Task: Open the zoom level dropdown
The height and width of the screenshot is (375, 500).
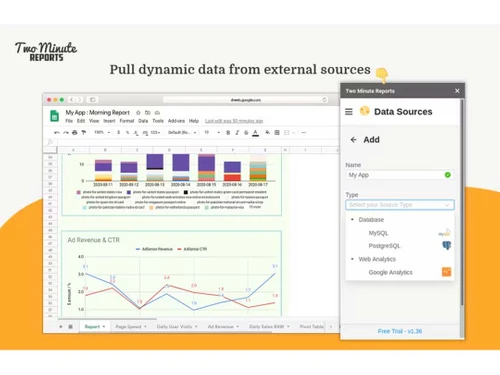Action: pyautogui.click(x=102, y=133)
